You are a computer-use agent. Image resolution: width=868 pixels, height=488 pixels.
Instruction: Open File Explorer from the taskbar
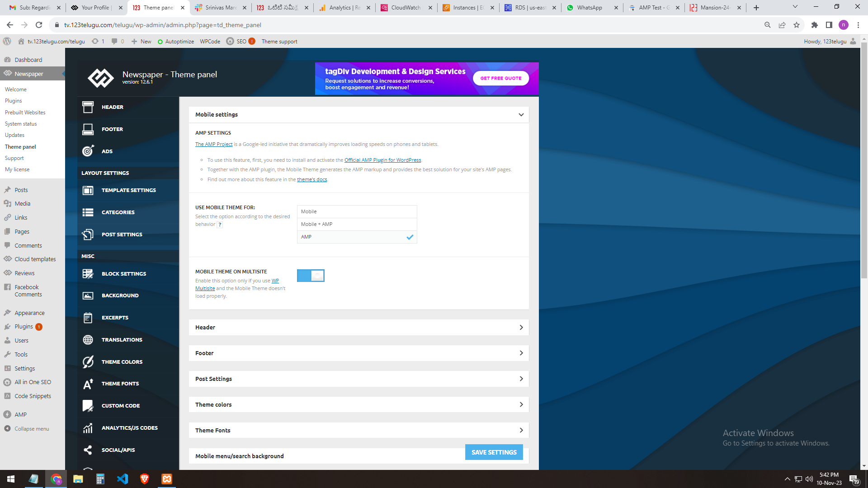pos(78,479)
